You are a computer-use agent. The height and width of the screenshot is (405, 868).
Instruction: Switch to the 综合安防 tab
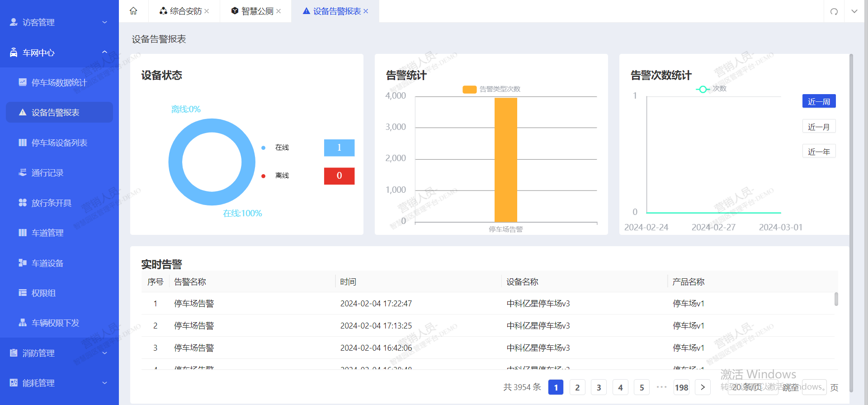[184, 11]
